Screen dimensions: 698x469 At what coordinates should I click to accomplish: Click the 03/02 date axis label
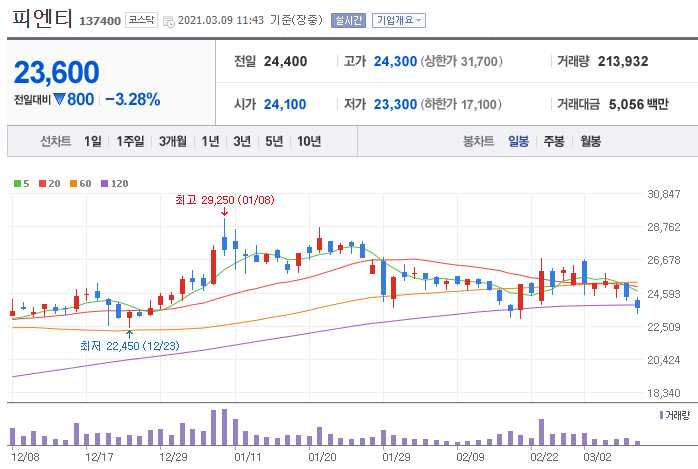(597, 457)
